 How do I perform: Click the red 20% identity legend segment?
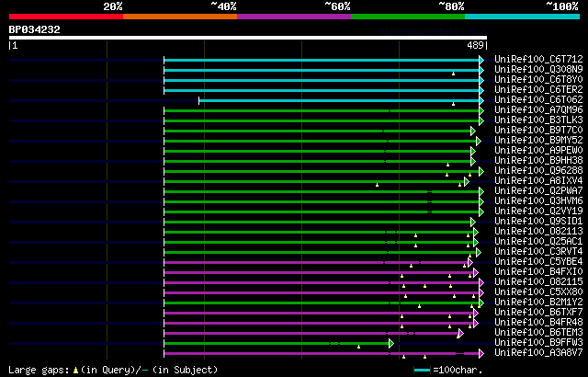point(66,17)
